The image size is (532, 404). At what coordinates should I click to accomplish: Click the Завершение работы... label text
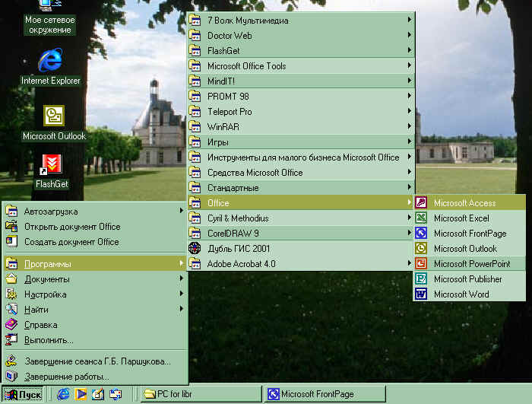(67, 377)
